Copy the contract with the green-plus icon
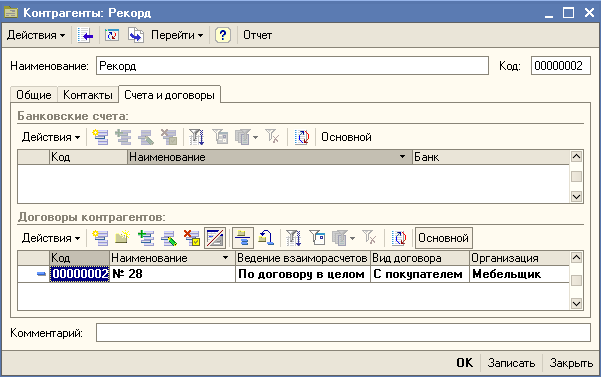The width and height of the screenshot is (601, 377). click(146, 238)
